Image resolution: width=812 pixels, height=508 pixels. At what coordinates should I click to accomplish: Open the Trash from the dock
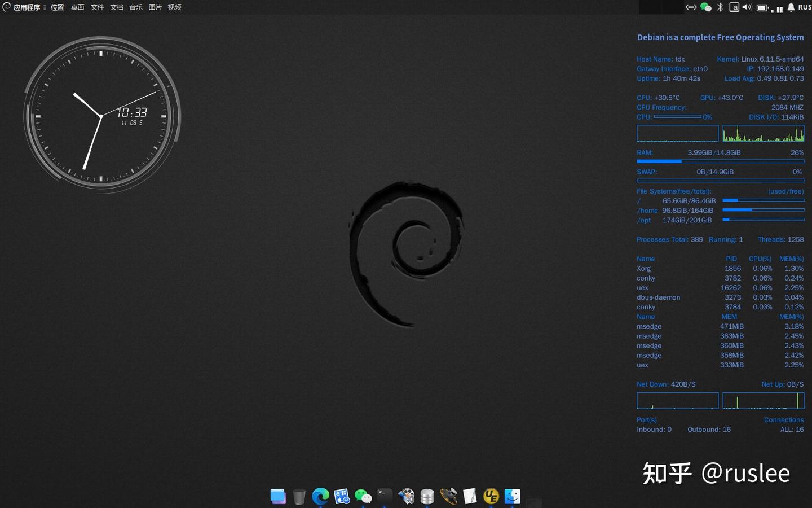click(299, 496)
